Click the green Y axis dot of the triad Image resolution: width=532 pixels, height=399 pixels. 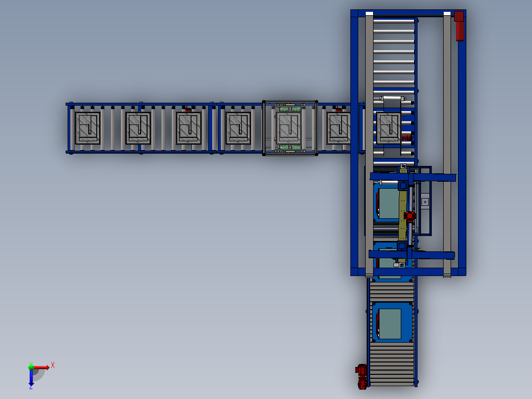(31, 367)
